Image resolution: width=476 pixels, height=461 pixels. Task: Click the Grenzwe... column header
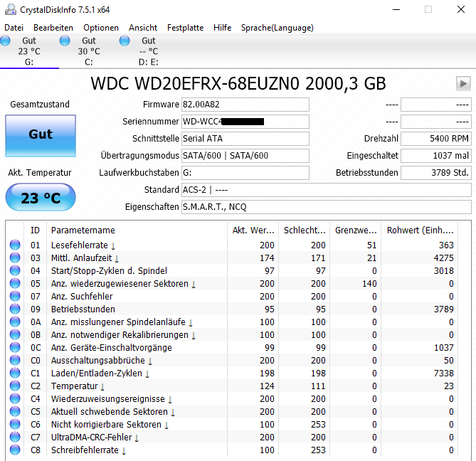pos(356,231)
